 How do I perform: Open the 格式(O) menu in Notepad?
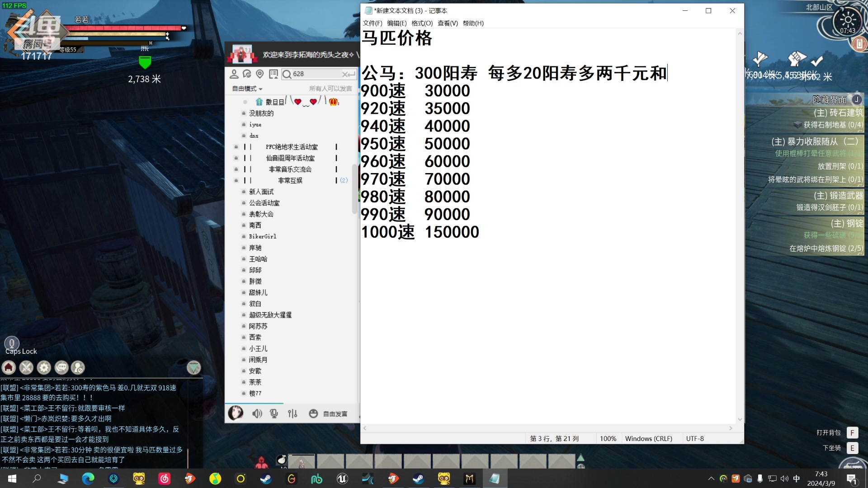[x=421, y=23]
